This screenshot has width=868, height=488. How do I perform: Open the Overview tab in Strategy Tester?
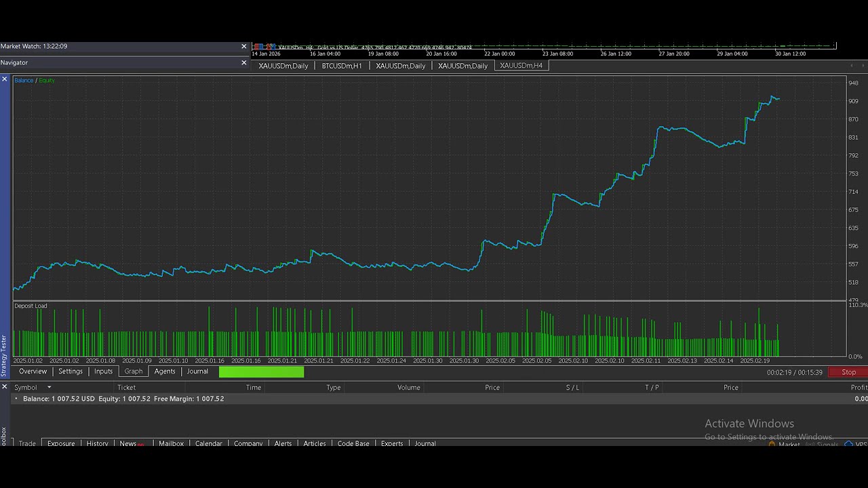pos(33,371)
